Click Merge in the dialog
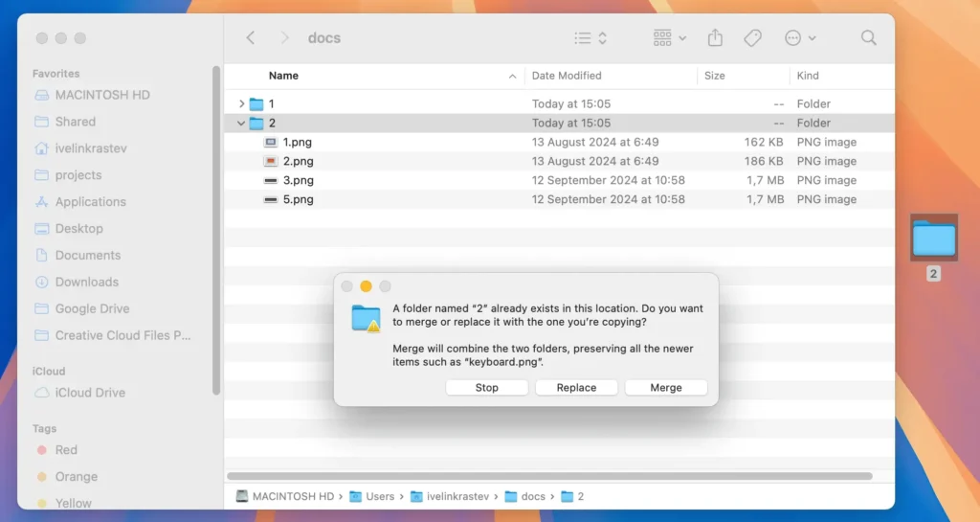Screen dimensions: 980x522 [x=666, y=388]
